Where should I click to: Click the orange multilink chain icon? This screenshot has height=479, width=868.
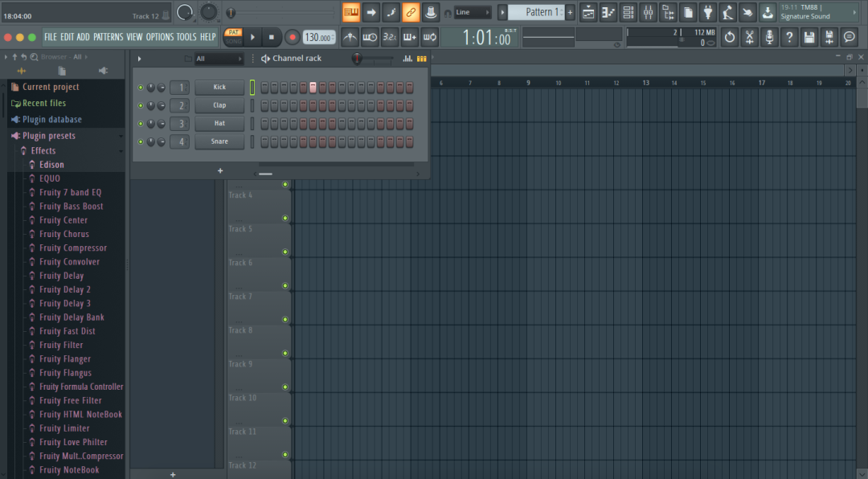coord(411,12)
